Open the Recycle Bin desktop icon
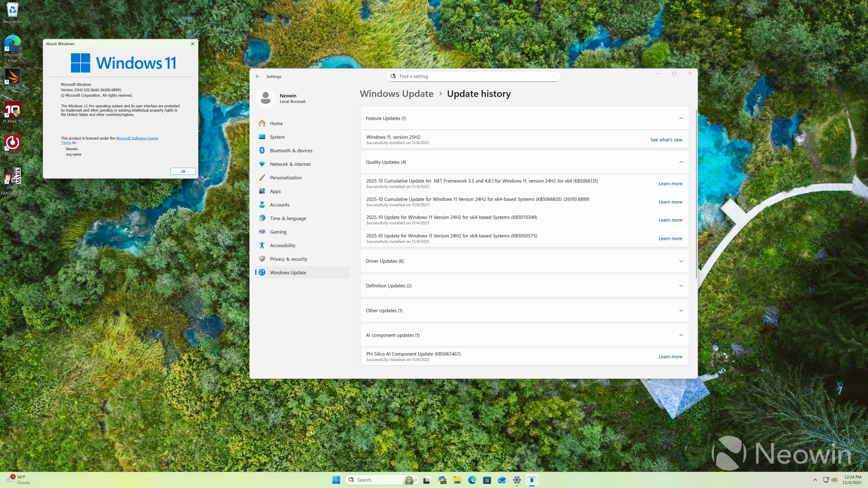The image size is (868, 488). 13,13
